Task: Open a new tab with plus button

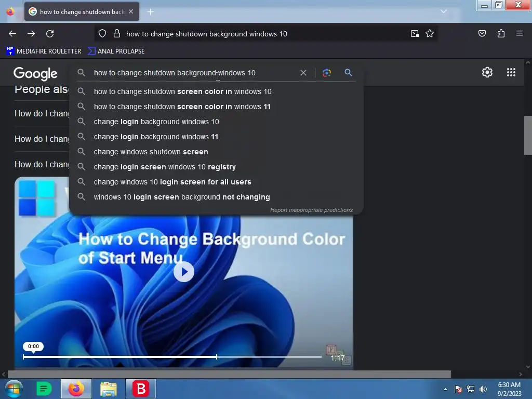Action: click(x=151, y=12)
